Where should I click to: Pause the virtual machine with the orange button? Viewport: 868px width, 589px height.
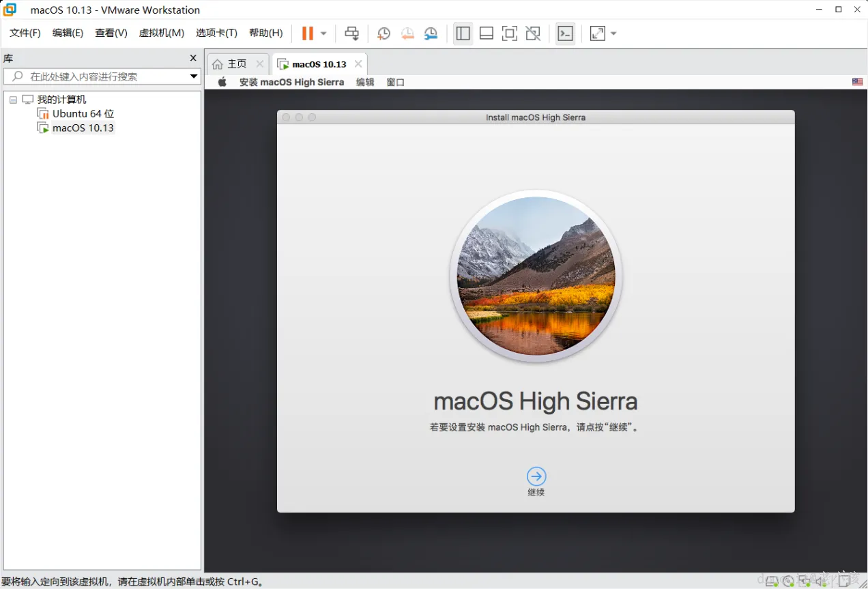pos(308,33)
